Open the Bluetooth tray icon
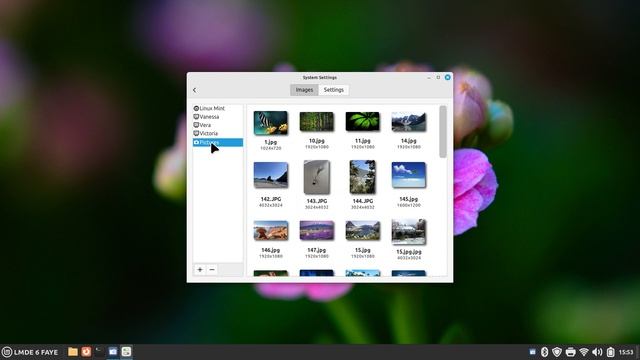This screenshot has height=360, width=640. (x=544, y=352)
